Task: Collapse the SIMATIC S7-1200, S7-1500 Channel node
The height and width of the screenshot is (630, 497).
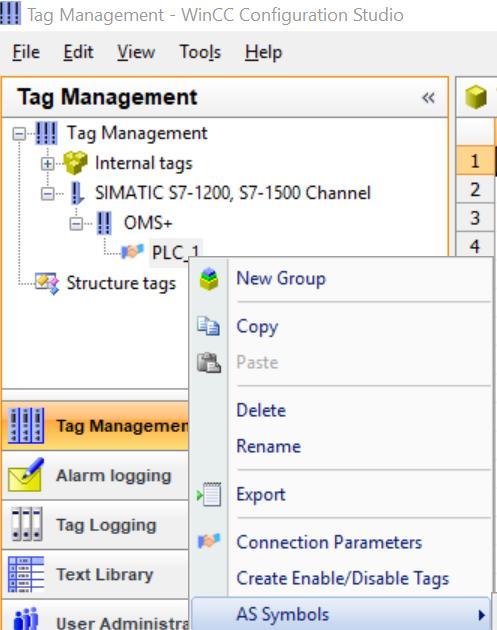Action: coord(47,194)
